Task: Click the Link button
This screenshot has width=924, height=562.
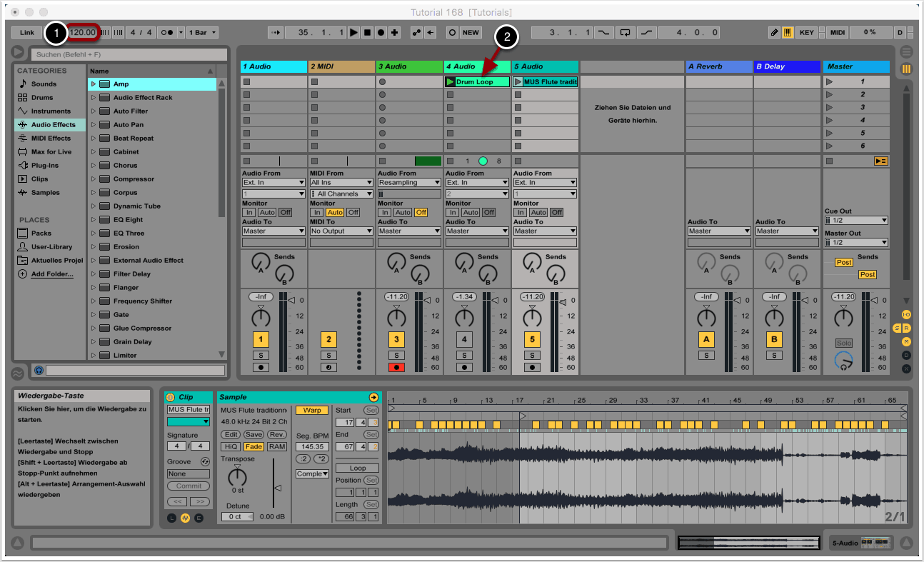Action: [27, 33]
